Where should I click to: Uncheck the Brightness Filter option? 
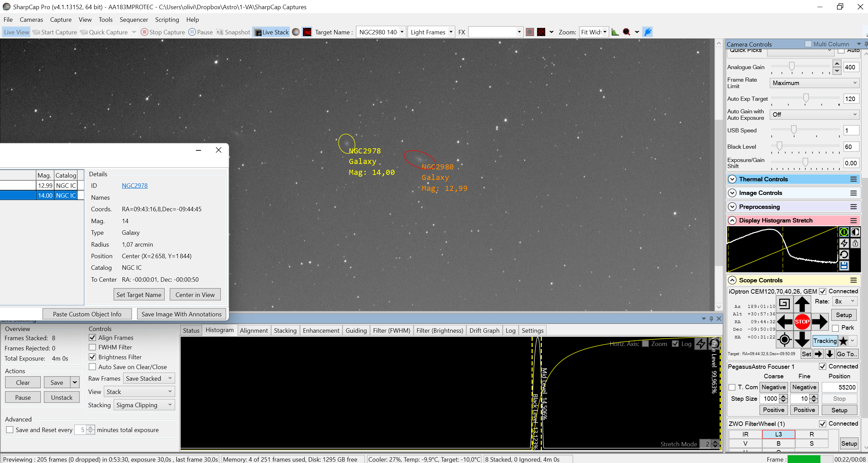pos(92,357)
